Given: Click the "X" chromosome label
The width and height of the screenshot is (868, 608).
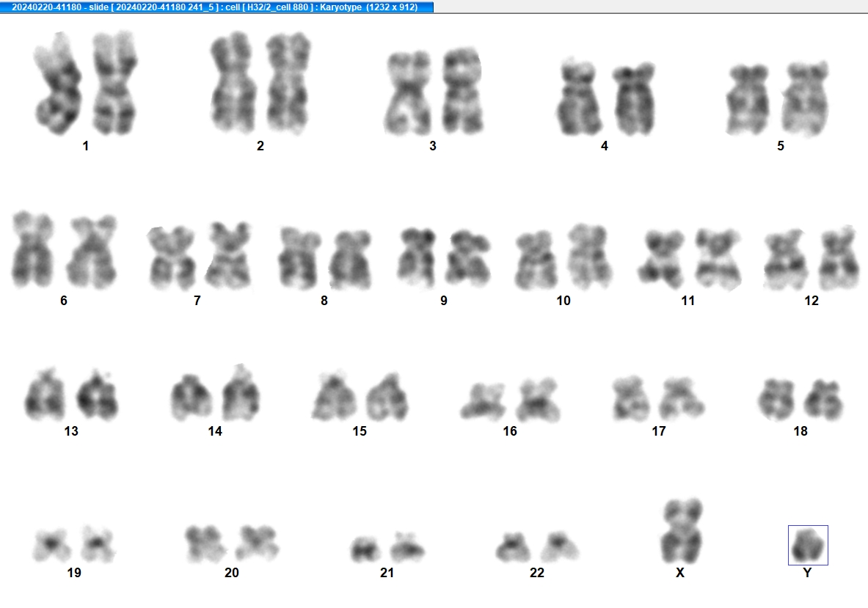Looking at the screenshot, I should click(x=680, y=573).
